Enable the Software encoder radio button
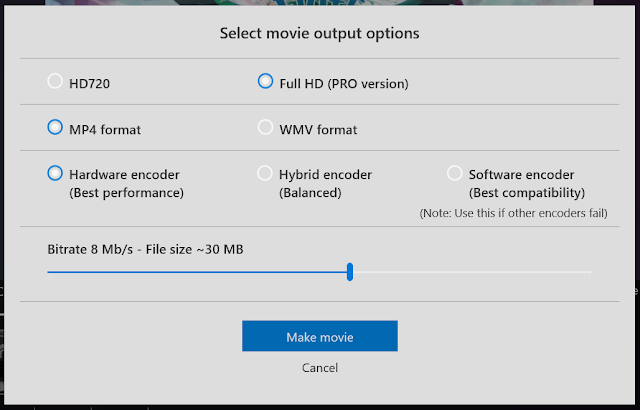Screen dimensions: 640x410 tap(455, 174)
